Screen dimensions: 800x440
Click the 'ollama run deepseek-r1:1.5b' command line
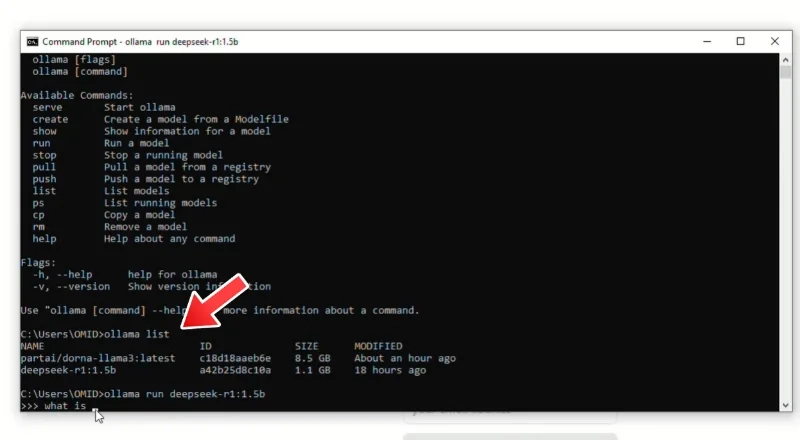tap(184, 394)
